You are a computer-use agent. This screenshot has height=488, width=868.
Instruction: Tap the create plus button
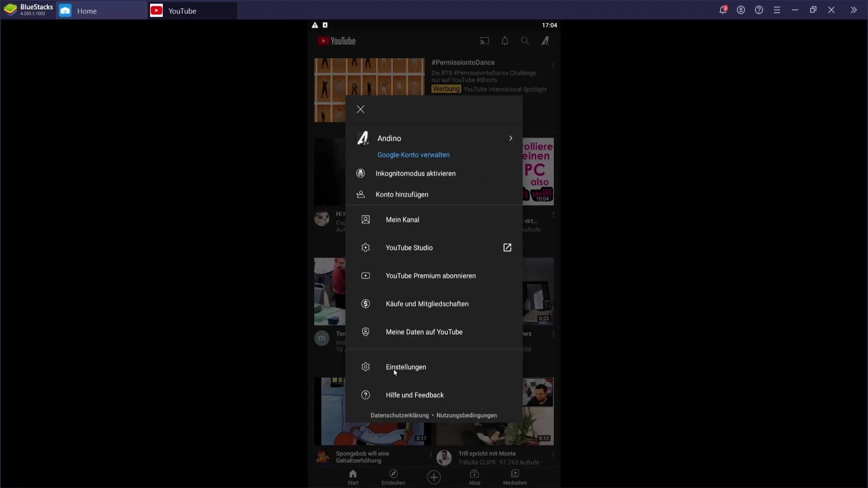click(x=434, y=477)
